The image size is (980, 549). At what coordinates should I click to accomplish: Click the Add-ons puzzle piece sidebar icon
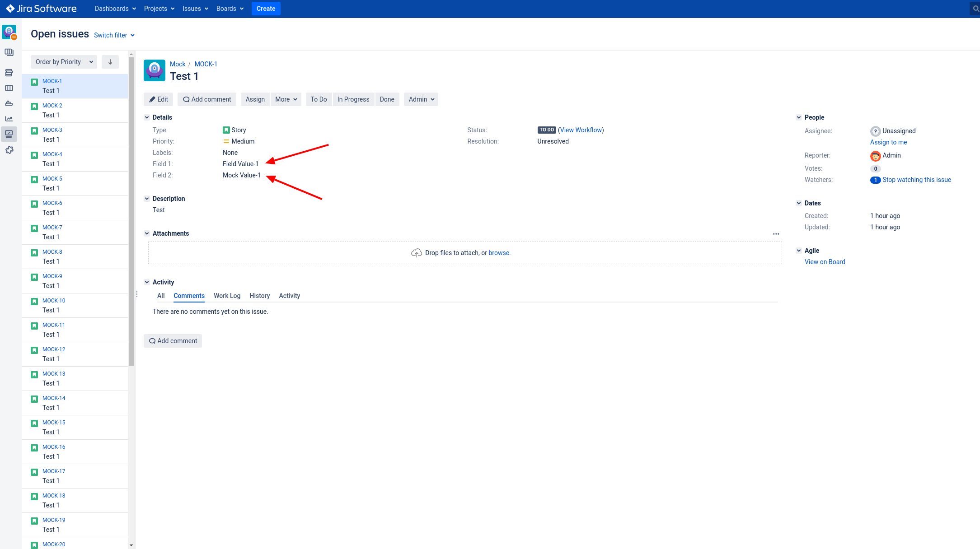point(9,150)
